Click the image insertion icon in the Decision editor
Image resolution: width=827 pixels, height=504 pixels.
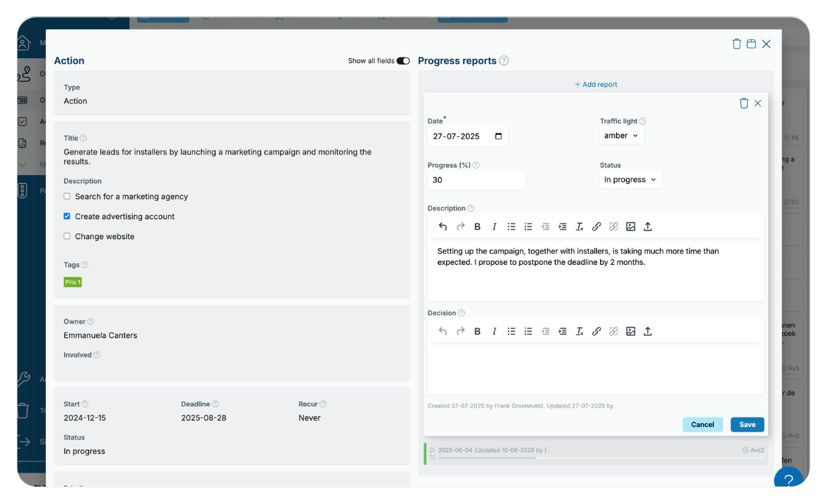click(x=631, y=331)
